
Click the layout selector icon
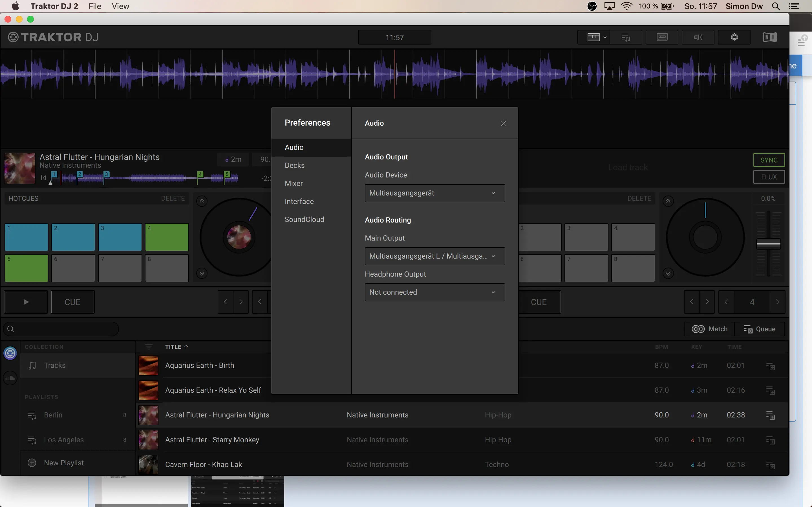tap(593, 37)
